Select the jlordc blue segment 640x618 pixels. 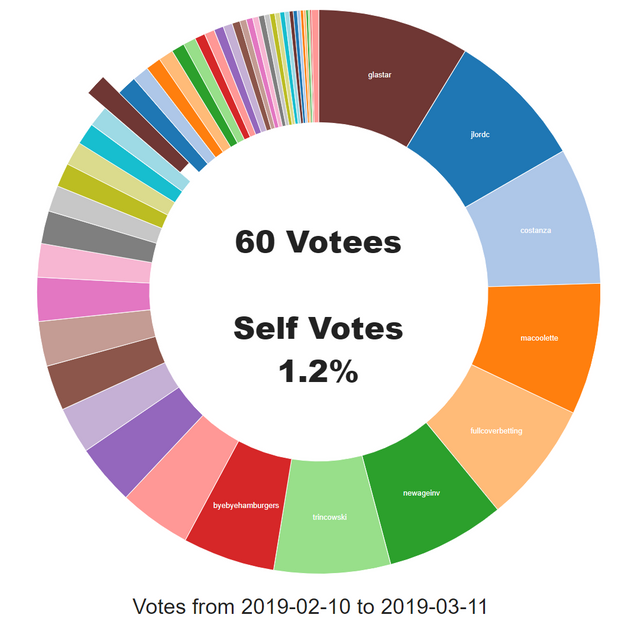pyautogui.click(x=480, y=134)
